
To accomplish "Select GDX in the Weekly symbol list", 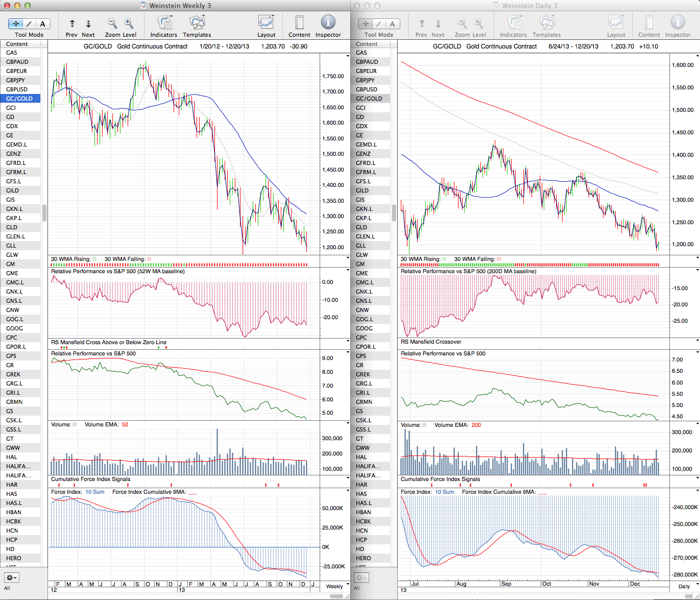I will (12, 126).
